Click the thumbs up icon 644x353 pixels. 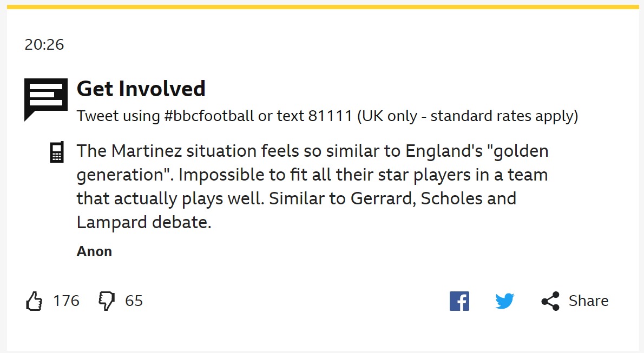click(x=34, y=301)
